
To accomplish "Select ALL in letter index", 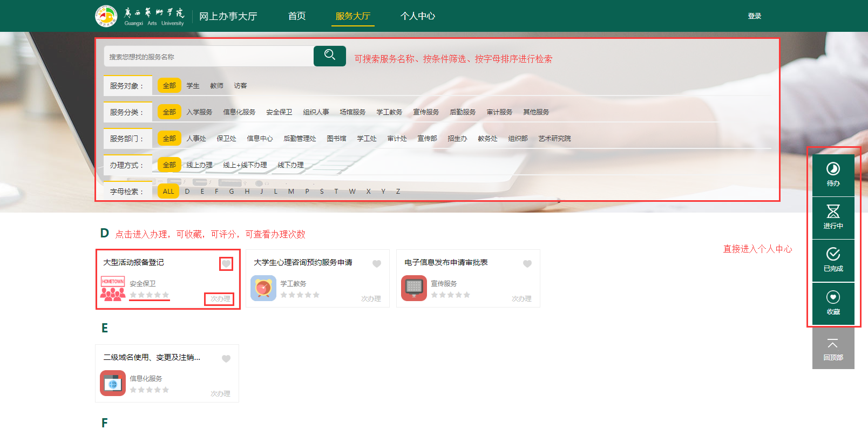I will 168,191.
